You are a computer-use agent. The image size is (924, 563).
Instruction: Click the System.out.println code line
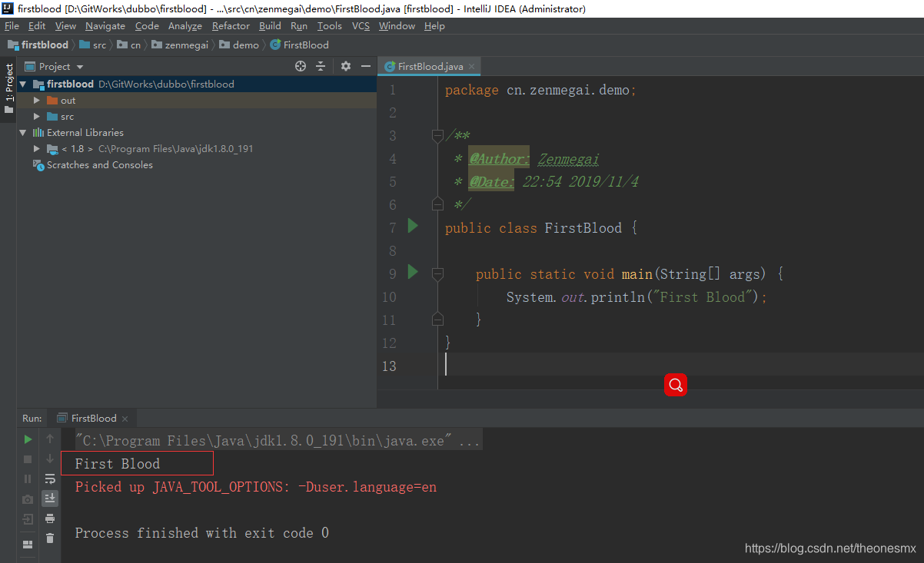tap(636, 297)
